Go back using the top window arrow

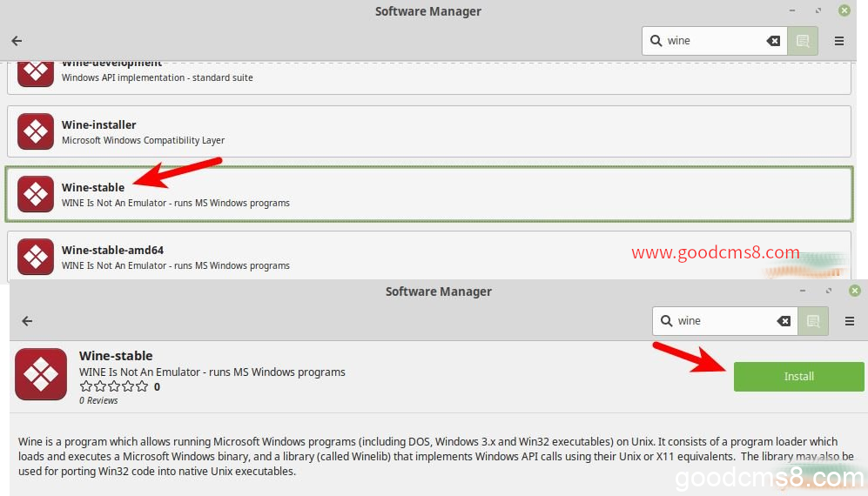click(x=17, y=41)
